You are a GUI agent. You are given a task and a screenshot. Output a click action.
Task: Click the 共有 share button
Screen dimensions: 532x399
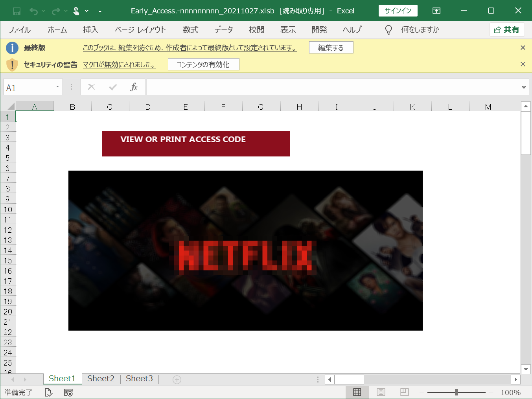click(x=507, y=30)
